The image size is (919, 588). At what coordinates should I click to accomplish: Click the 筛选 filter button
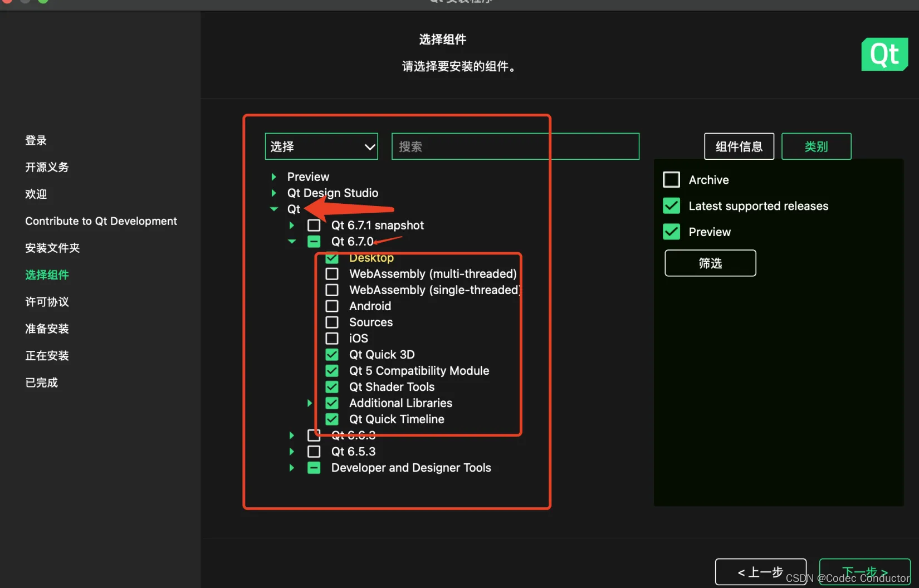710,263
